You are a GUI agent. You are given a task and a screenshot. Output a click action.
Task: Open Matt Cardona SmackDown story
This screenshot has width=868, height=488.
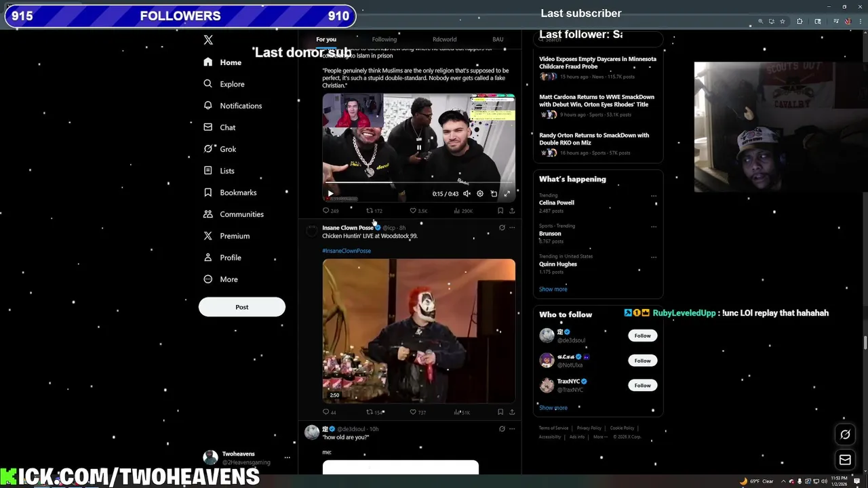coord(597,100)
